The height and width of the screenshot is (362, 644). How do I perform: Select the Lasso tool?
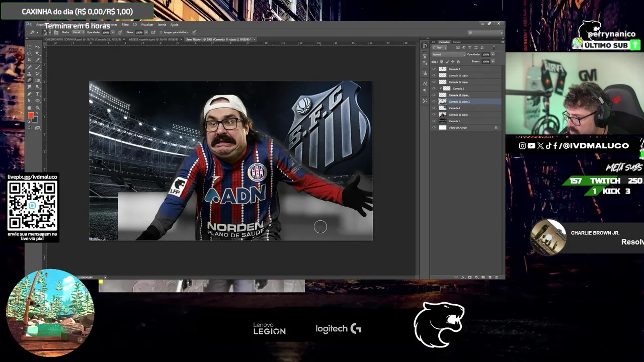click(x=29, y=53)
